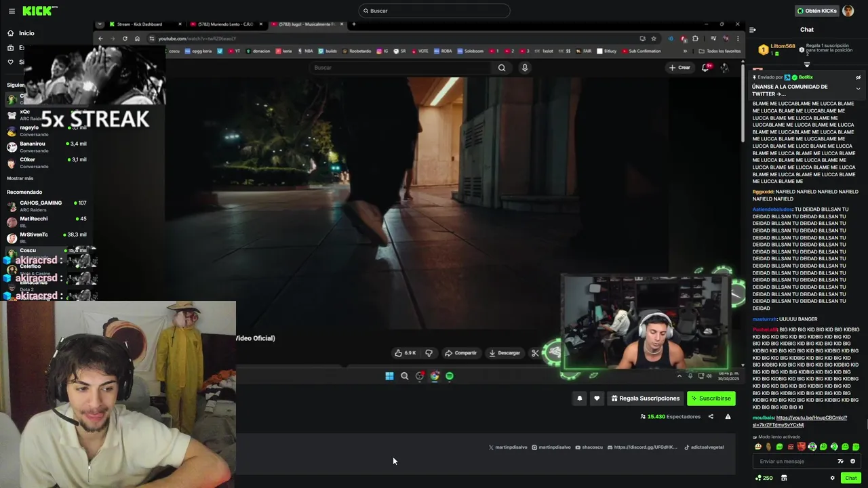Hide the pinned BotRix message

click(858, 77)
